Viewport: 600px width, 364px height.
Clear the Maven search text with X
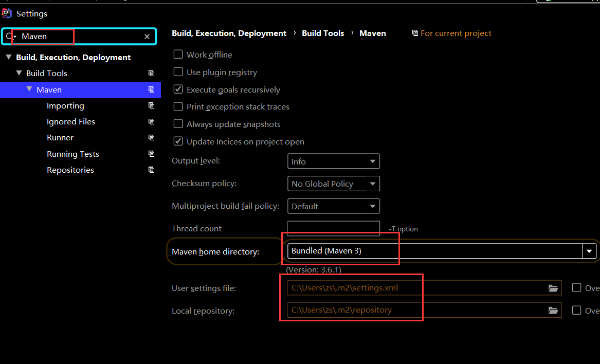coord(147,37)
